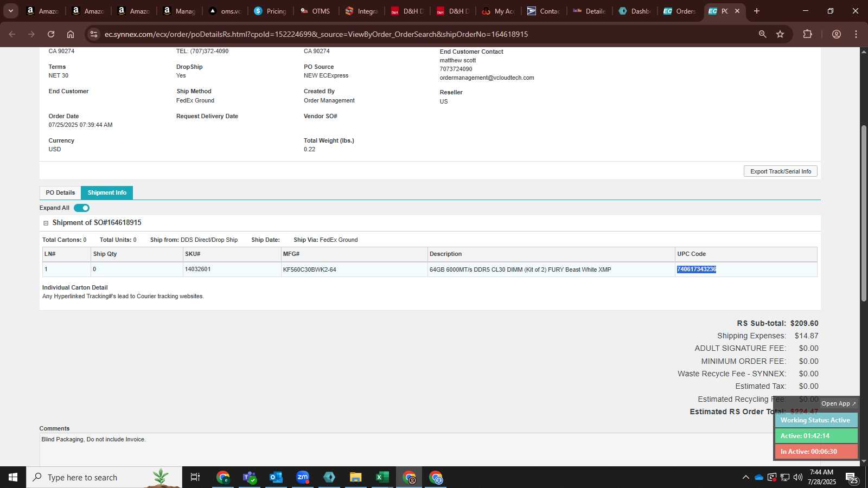Image resolution: width=868 pixels, height=488 pixels.
Task: Click MFG# value KF560C30BWK2-64
Action: pyautogui.click(x=309, y=269)
